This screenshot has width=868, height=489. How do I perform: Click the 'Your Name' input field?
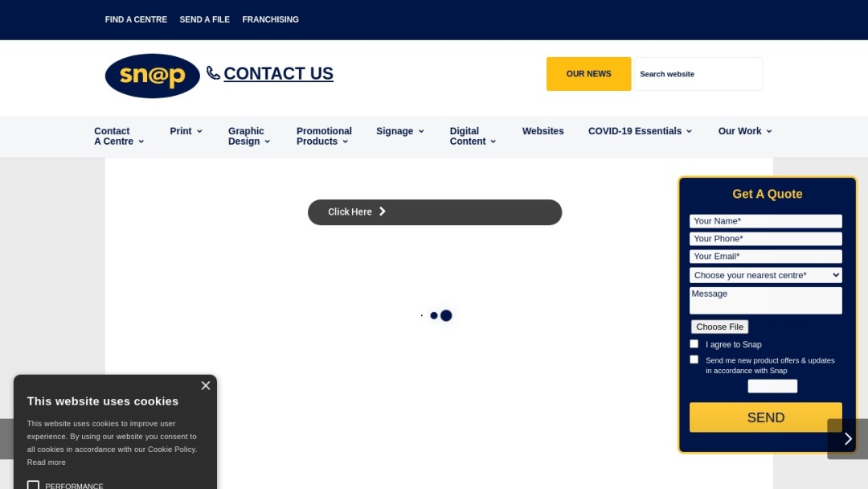click(x=765, y=220)
